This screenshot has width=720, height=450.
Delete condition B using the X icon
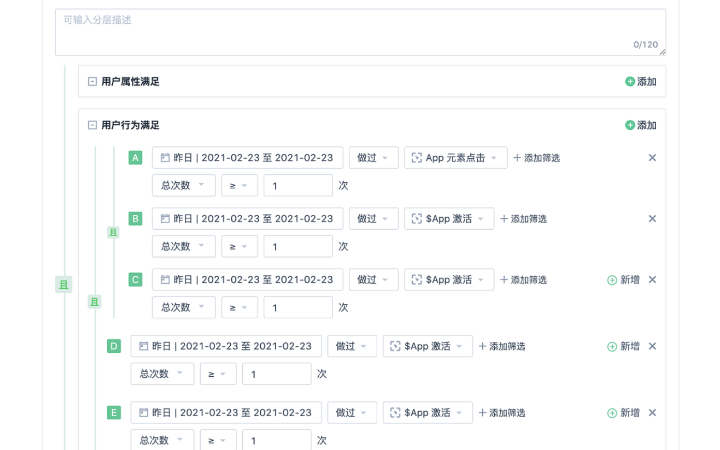652,219
